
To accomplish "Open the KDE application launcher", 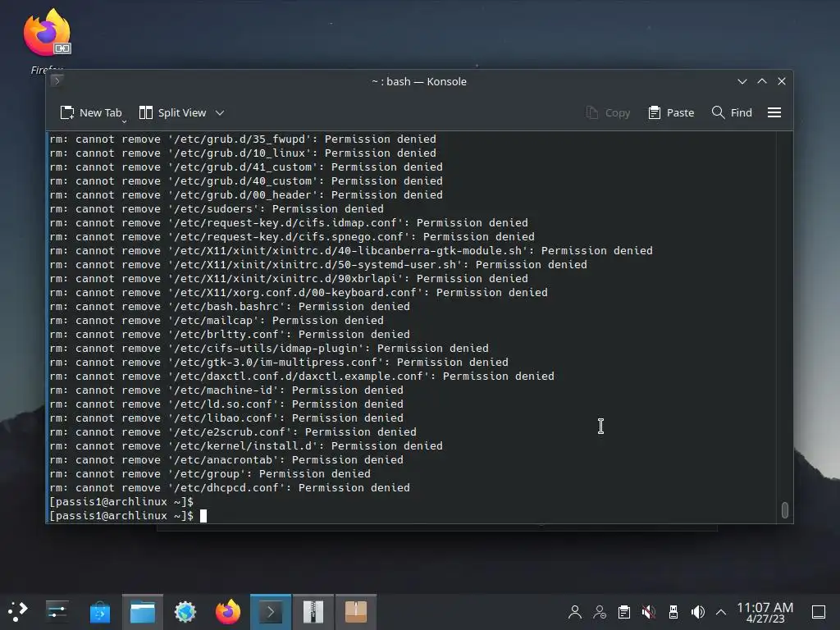I will 17,612.
